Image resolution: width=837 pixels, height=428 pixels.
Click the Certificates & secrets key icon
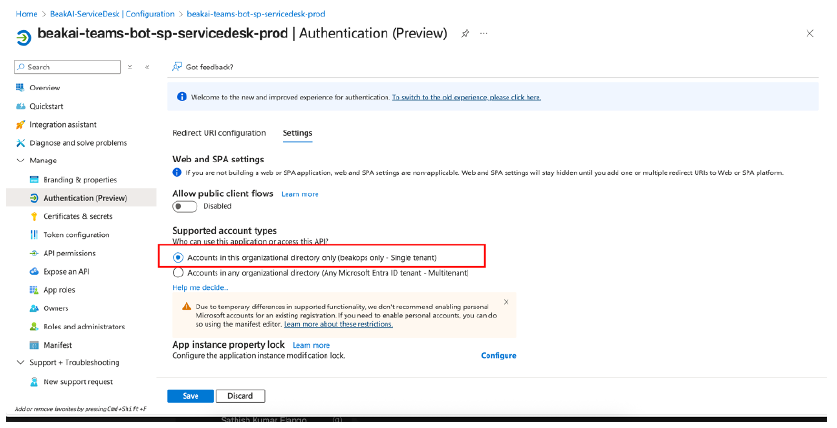(x=34, y=216)
